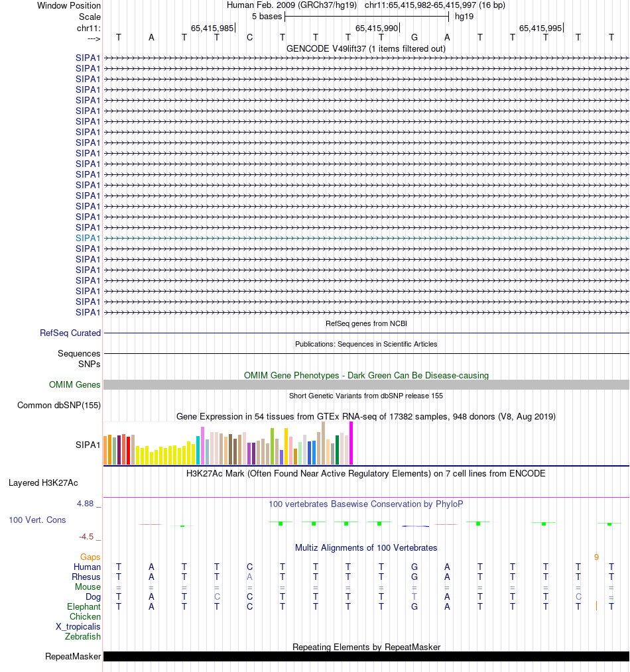630x672 pixels.
Task: Click the light-blue highlighted SIPA1 transcript label
Action: [88, 239]
